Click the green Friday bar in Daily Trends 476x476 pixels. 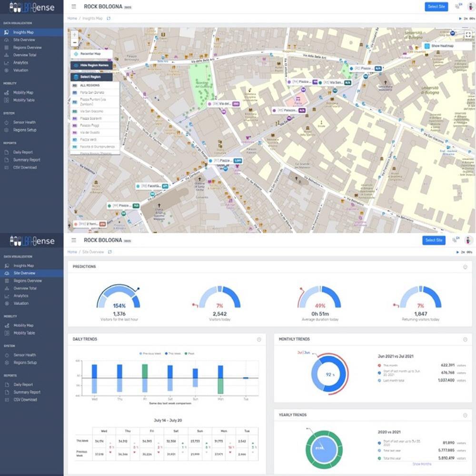(x=145, y=371)
